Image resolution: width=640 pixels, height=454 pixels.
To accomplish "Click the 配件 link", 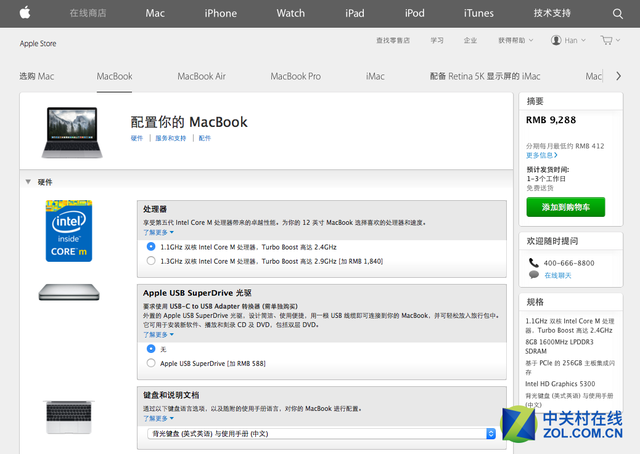I will click(204, 138).
